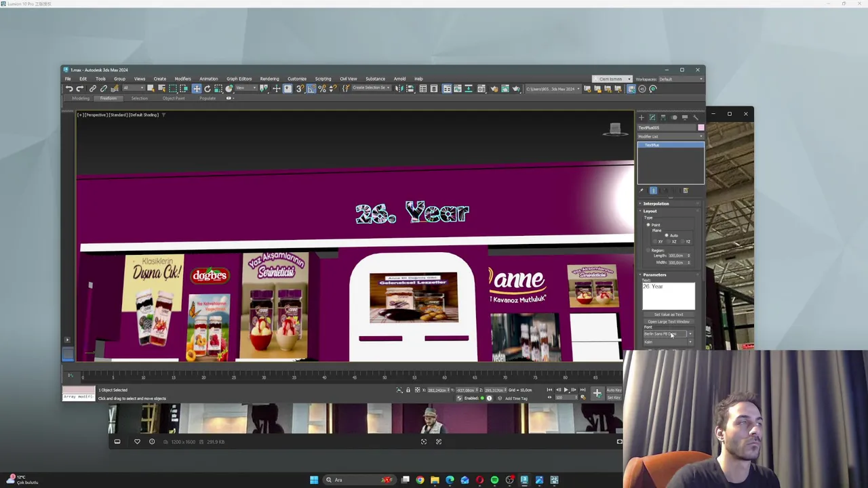The image size is (868, 488).
Task: Toggle the Auto Key button
Action: click(x=614, y=390)
